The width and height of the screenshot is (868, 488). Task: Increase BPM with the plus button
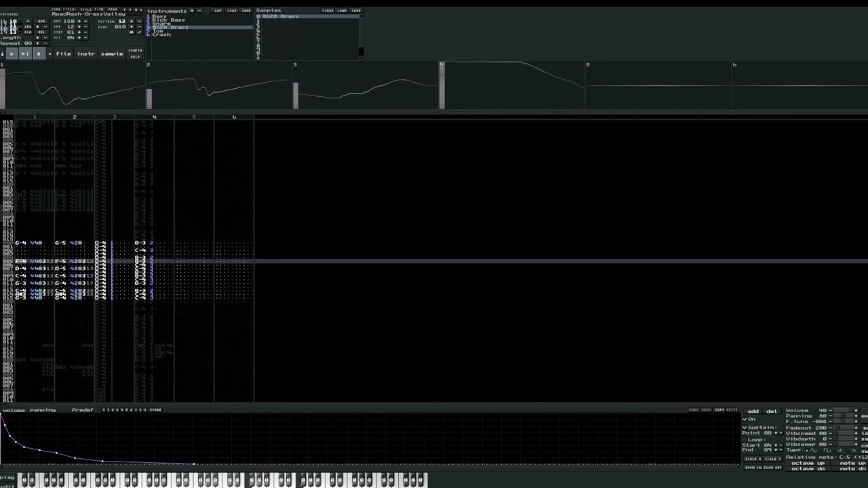click(79, 21)
